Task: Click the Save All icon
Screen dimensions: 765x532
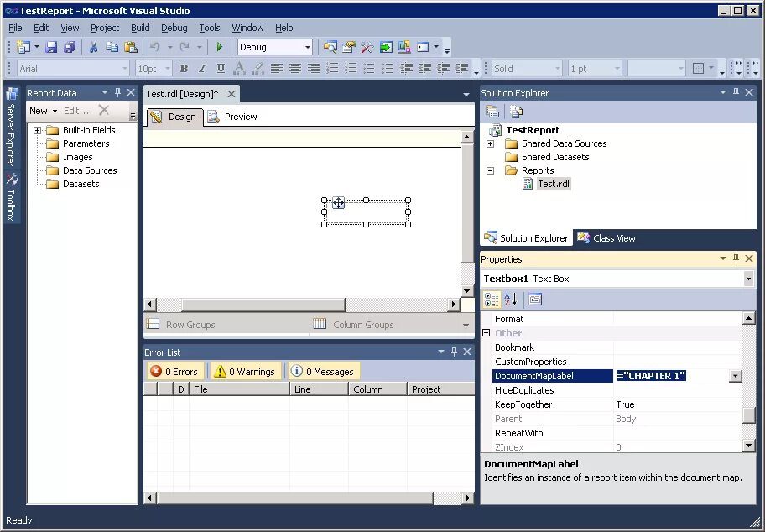Action: (70, 47)
